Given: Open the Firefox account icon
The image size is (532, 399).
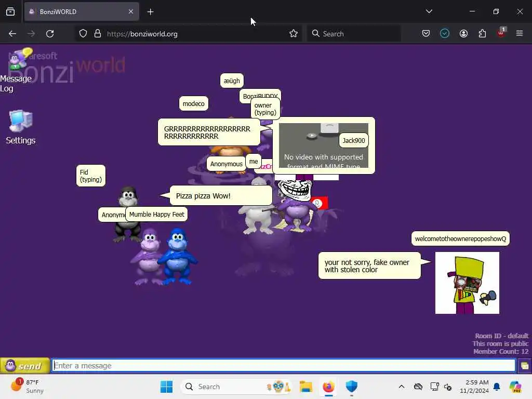Looking at the screenshot, I should 463,34.
